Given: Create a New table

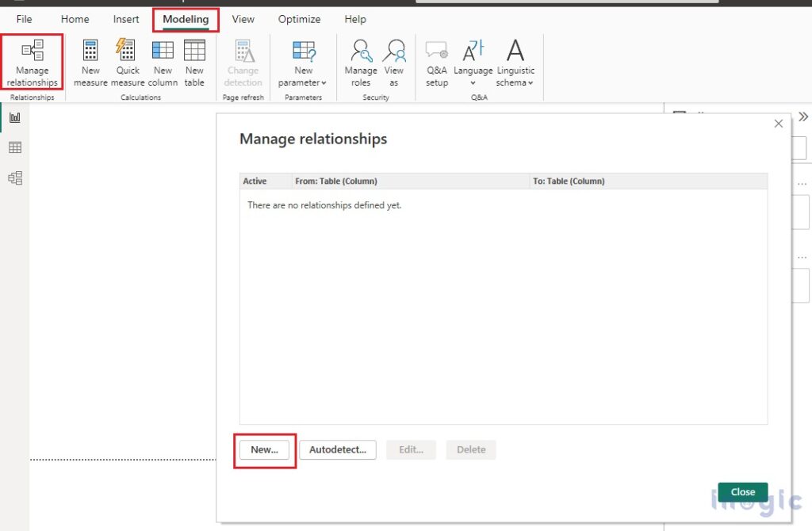Looking at the screenshot, I should (194, 63).
